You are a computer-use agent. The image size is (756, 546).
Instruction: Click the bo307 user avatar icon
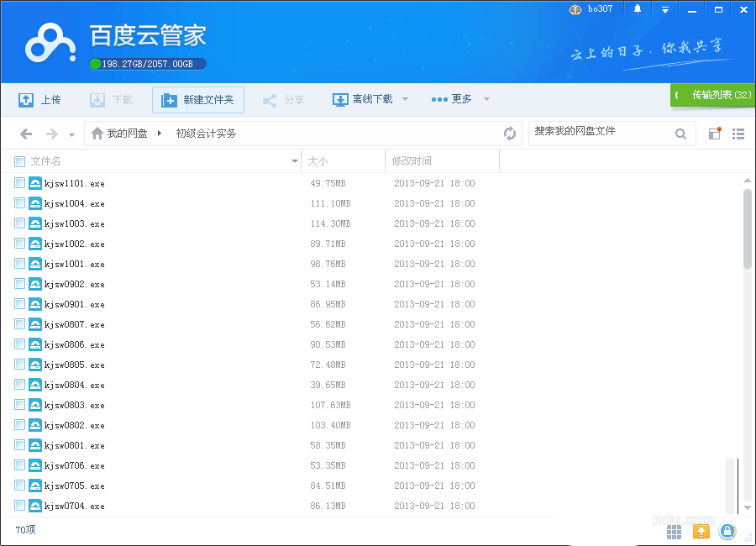point(575,9)
